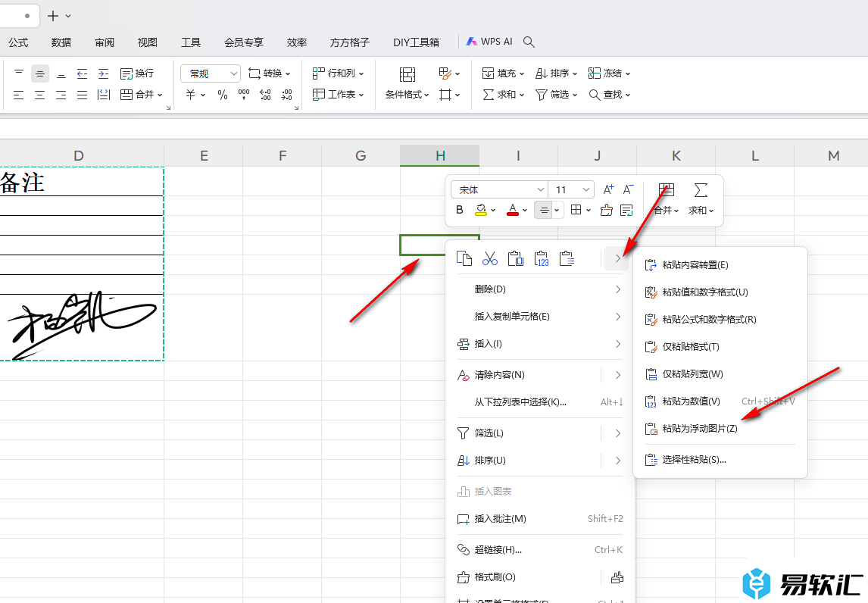Click the center align button in mini toolbar
Screen dimensions: 868x603
(544, 210)
